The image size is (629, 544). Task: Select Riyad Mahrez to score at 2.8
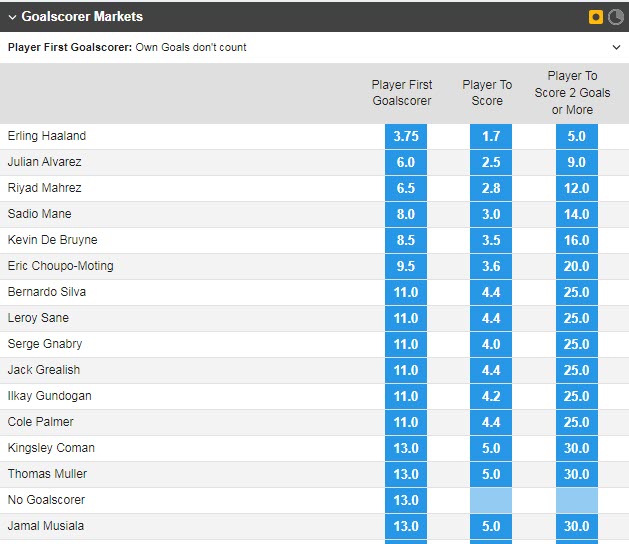point(490,188)
